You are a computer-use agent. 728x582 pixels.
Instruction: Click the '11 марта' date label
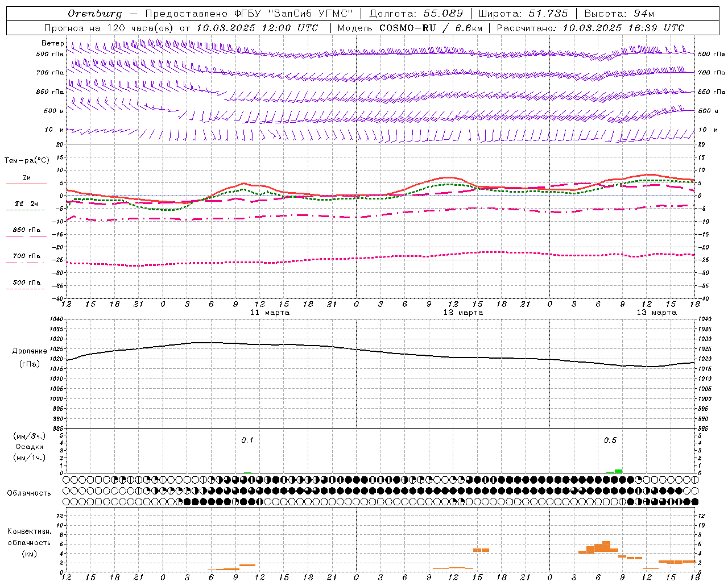pos(270,313)
